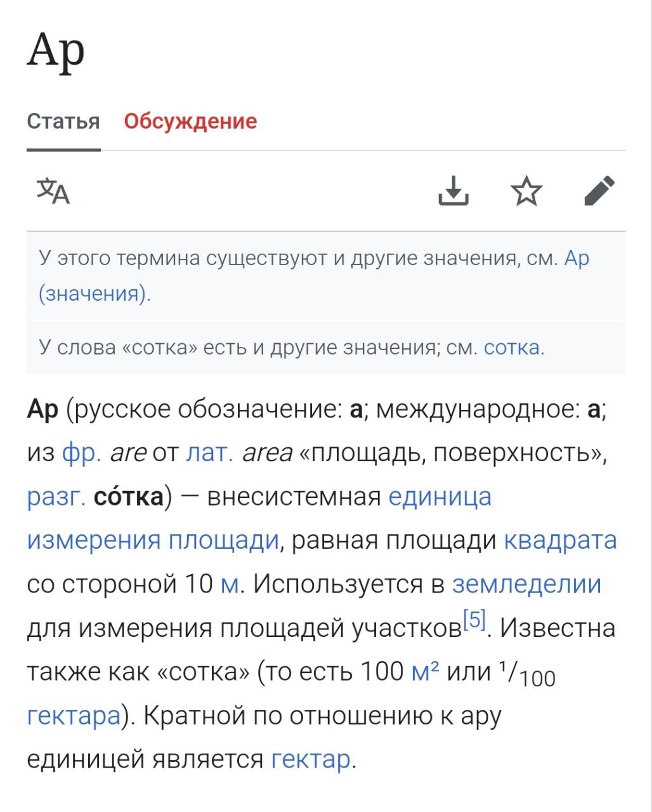Viewport: 652px width, 812px height.
Task: Follow the квадрата link
Action: pyautogui.click(x=560, y=540)
